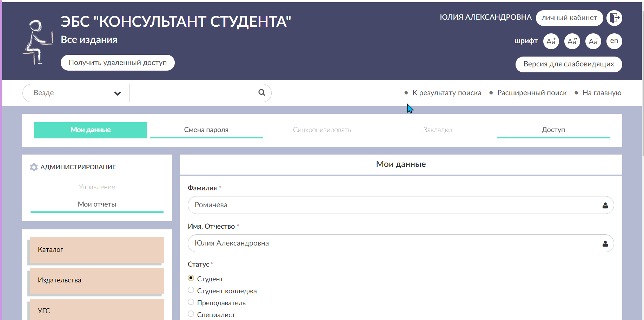
Task: Open the Закладки tab
Action: [438, 130]
